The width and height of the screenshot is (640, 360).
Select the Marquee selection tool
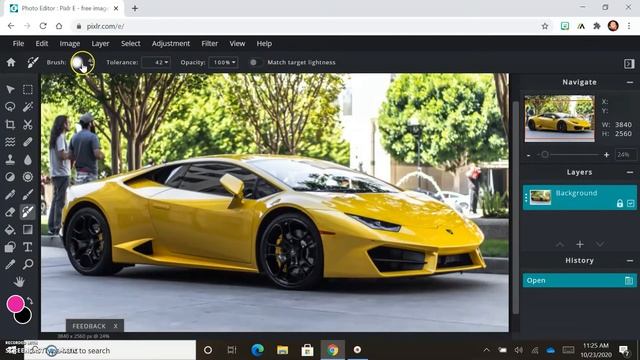click(28, 89)
